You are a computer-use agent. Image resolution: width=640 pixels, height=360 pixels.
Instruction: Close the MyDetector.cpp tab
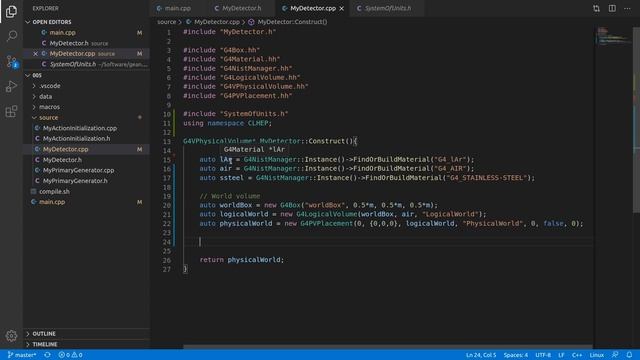point(342,8)
